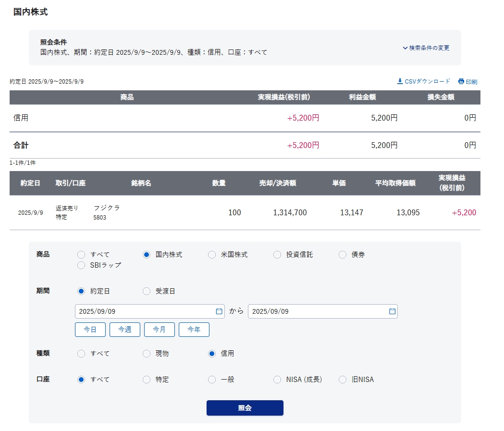Select the 米国株式 product radio button
The image size is (504, 431).
[212, 255]
